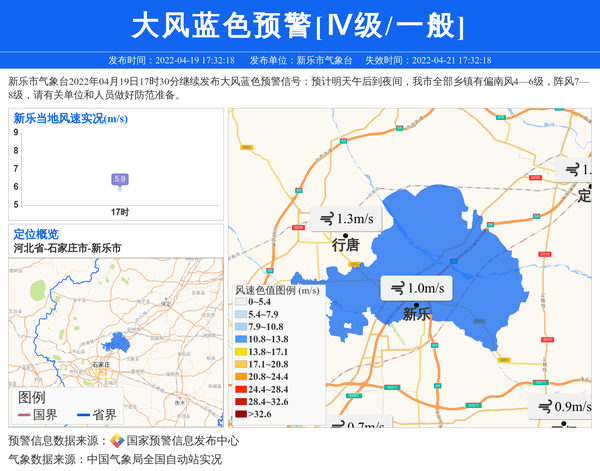The image size is (600, 471).
Task: Click the 国家预警信息发布中心 source text
Action: [183, 441]
